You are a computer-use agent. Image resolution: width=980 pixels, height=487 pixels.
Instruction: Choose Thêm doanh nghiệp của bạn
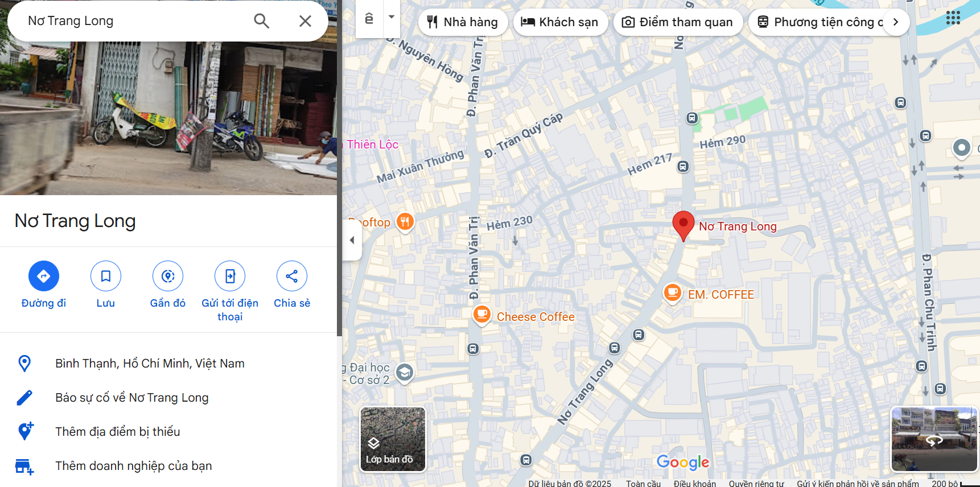pos(168,466)
